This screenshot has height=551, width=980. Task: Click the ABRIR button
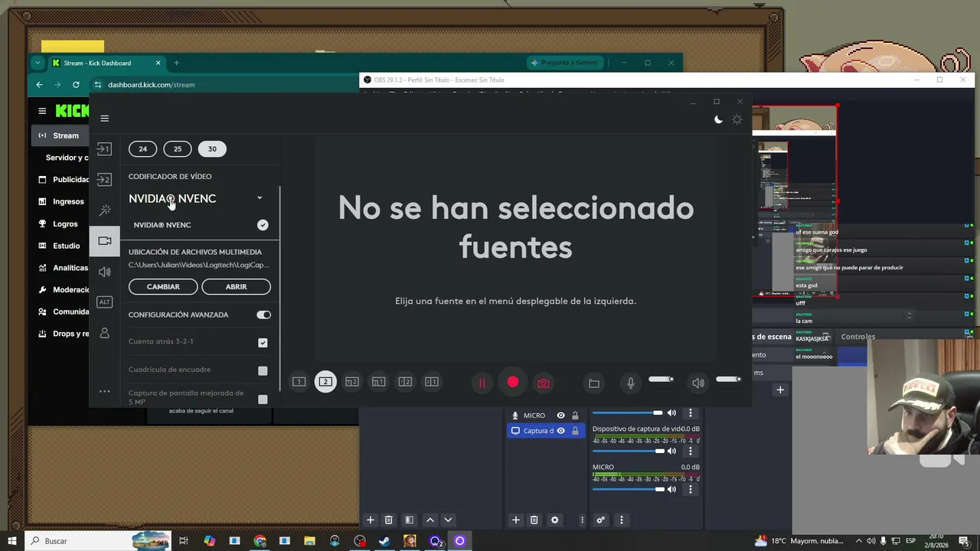236,286
